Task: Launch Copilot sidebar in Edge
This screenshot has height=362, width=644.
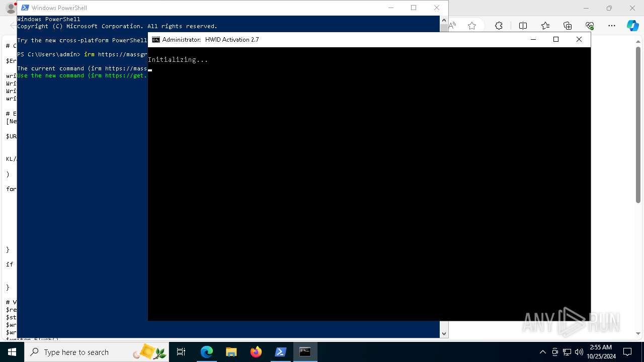Action: 632,26
